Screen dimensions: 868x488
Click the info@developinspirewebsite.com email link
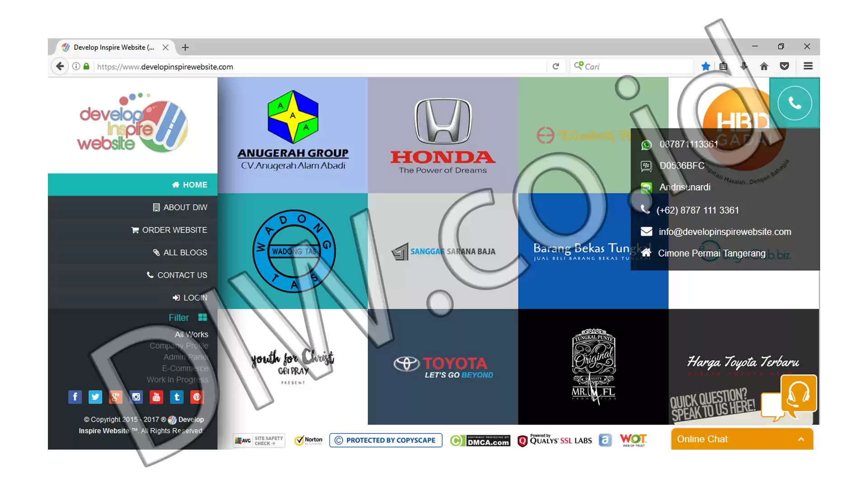point(725,232)
